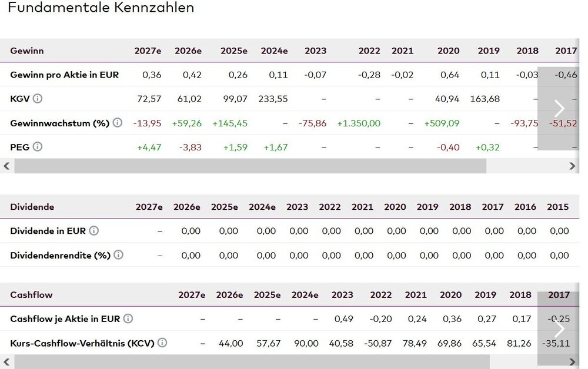588x369 pixels.
Task: Click the Fundamentale Kennzahlen heading
Action: click(101, 8)
